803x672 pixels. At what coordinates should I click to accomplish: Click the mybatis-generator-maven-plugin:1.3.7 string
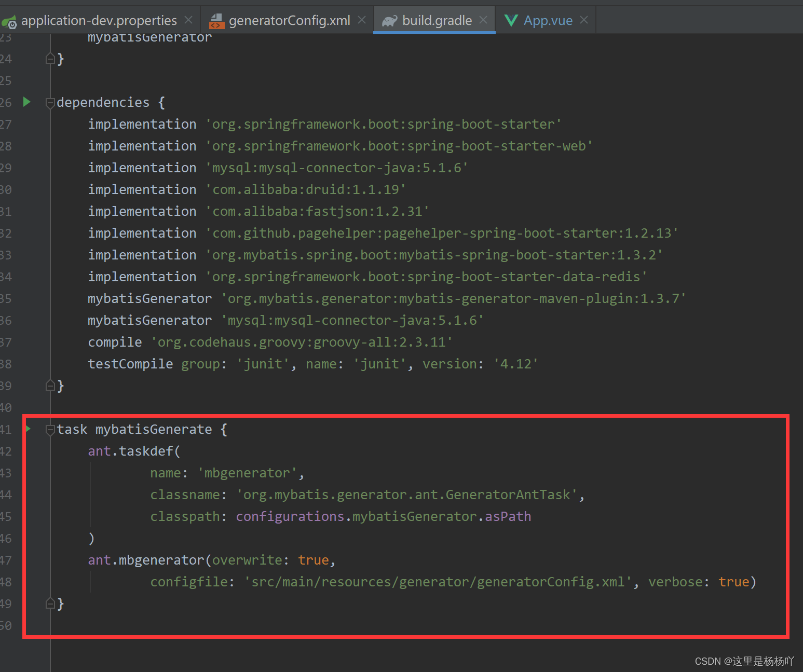pyautogui.click(x=454, y=298)
